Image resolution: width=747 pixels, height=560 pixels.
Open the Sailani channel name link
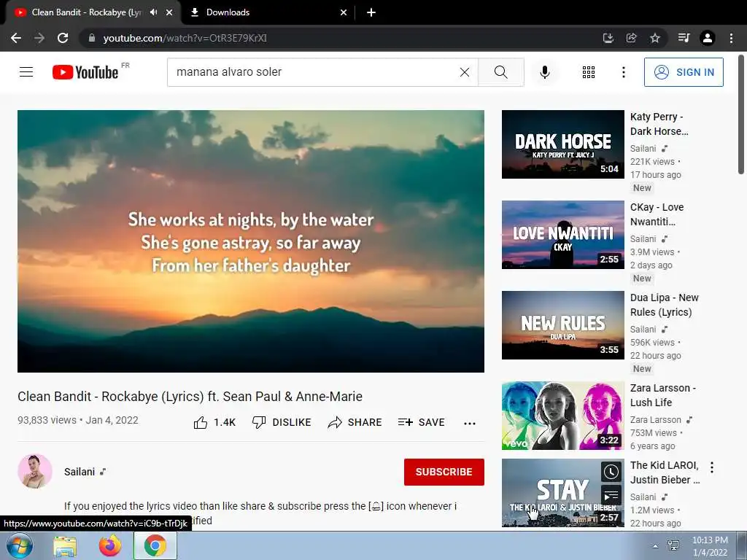pos(80,472)
